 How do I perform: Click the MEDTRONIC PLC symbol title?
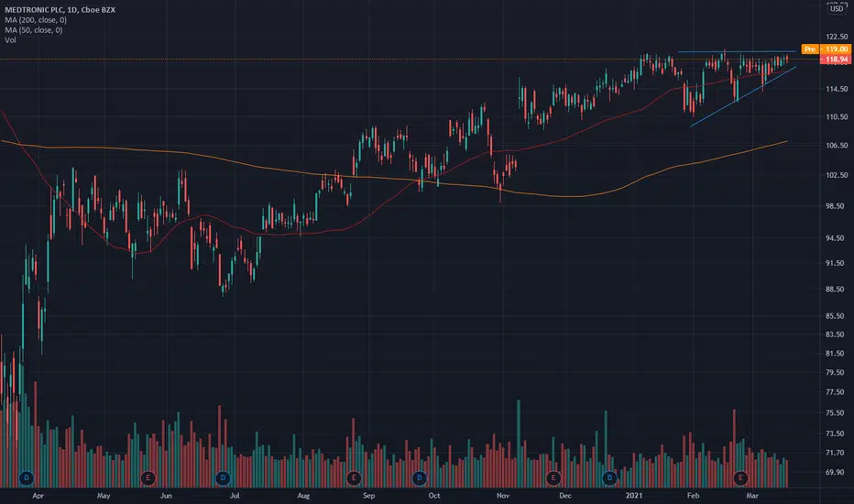click(60, 10)
